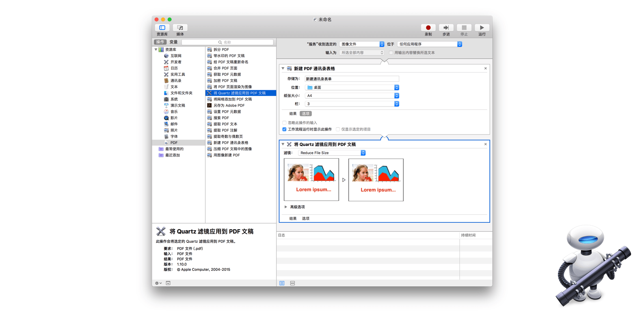Click the 存储为 filename text field
The height and width of the screenshot is (318, 644).
pyautogui.click(x=352, y=79)
